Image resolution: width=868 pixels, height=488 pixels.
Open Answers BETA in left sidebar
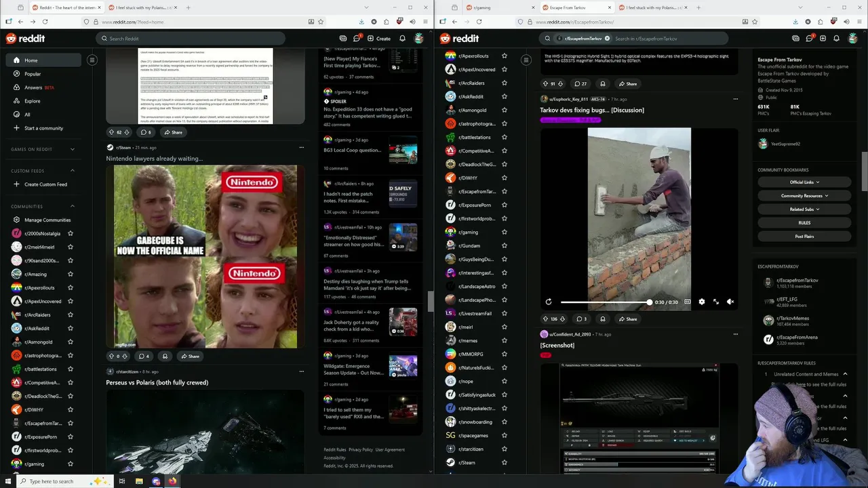coord(43,87)
